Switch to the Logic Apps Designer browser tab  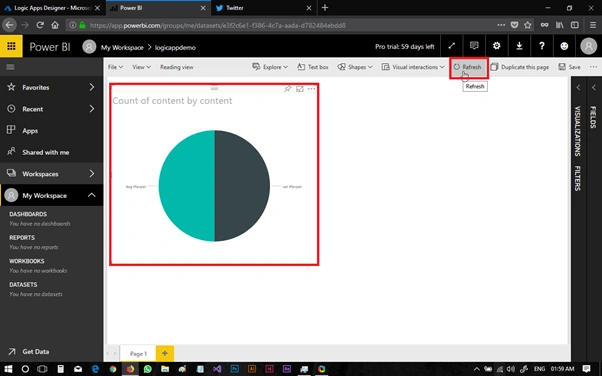(53, 8)
